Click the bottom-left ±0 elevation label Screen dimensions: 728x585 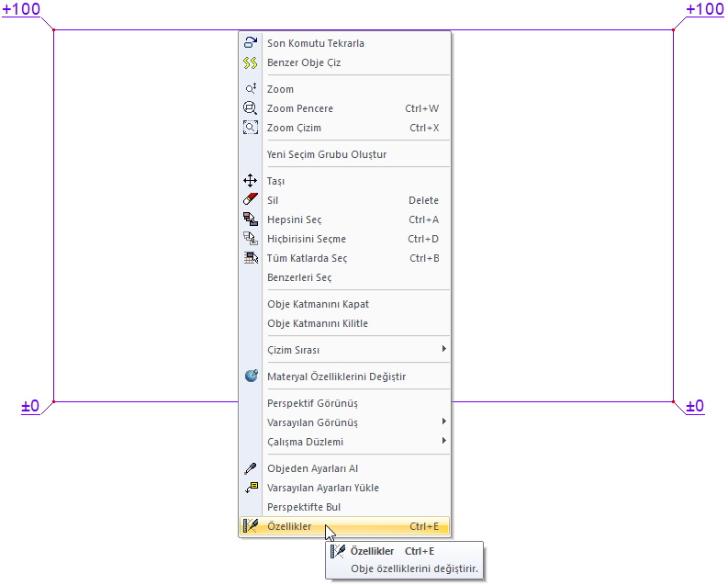point(30,406)
